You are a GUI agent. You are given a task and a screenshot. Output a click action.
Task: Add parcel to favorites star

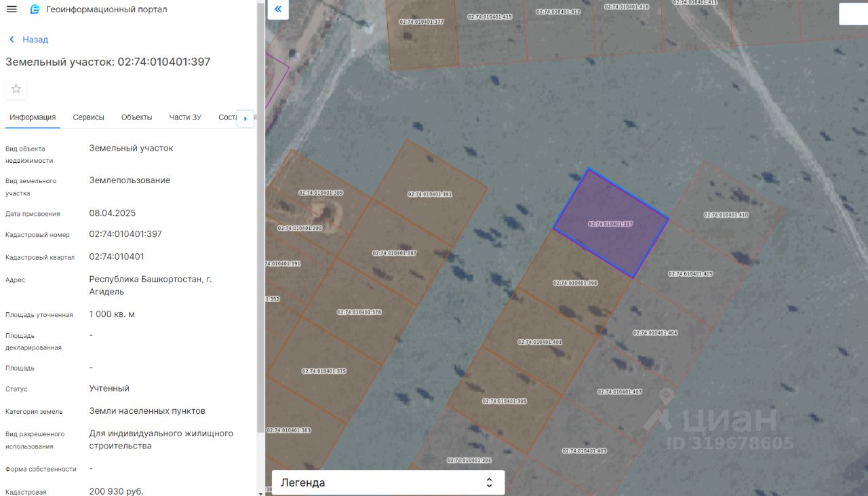click(16, 89)
